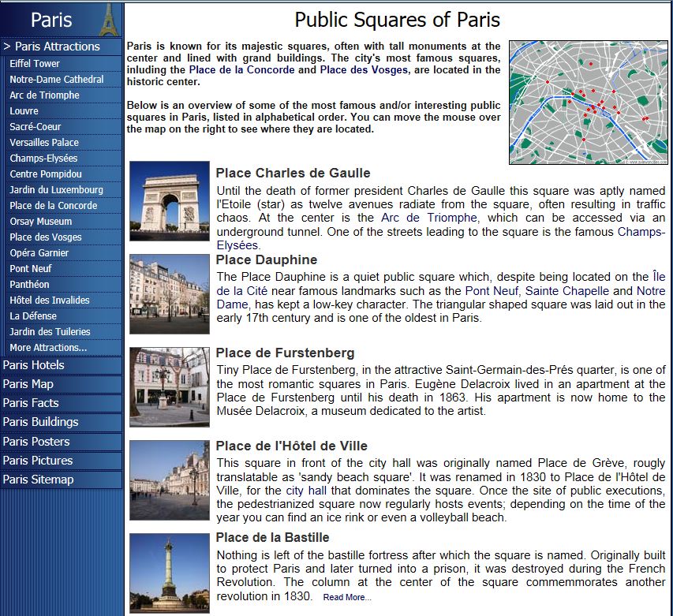
Task: Open the Paris Map section
Action: click(x=62, y=384)
